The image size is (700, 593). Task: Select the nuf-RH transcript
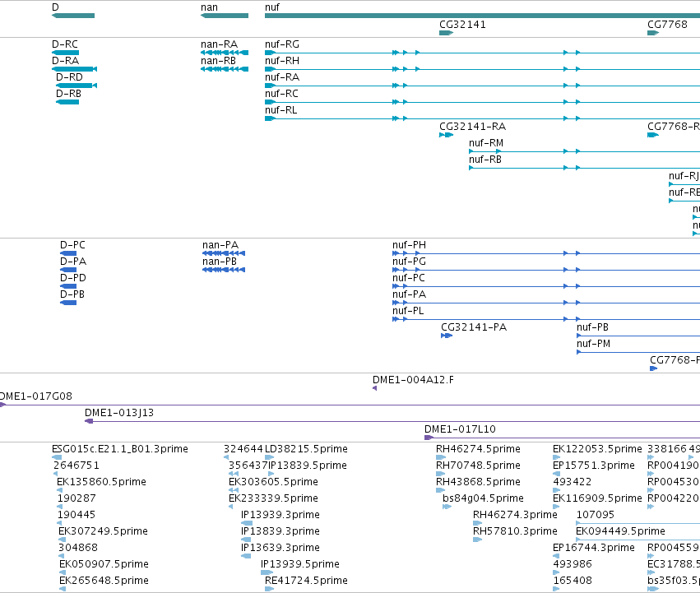(482, 69)
